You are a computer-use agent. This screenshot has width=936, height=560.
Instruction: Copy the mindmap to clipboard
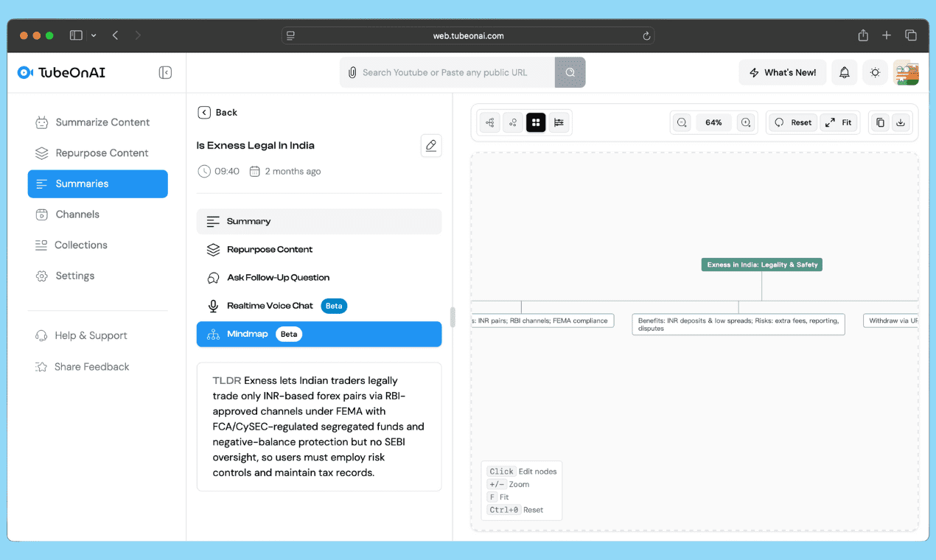(880, 123)
